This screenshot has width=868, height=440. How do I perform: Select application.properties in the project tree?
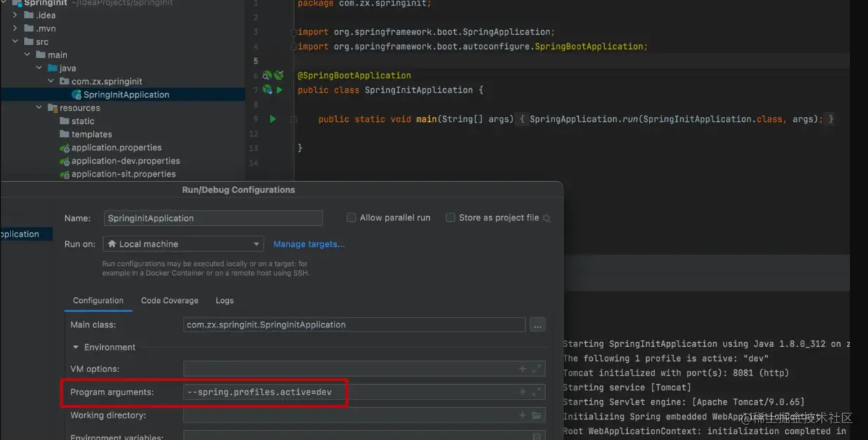click(116, 148)
